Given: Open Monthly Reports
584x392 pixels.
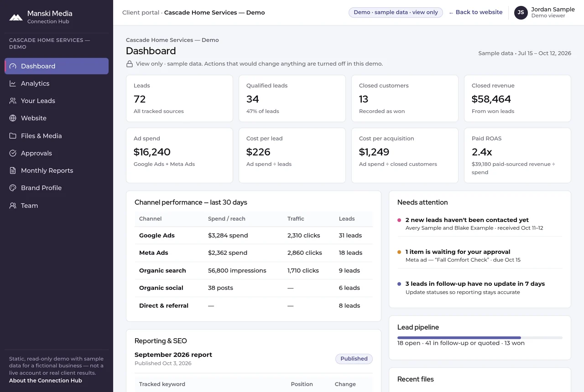Looking at the screenshot, I should pyautogui.click(x=57, y=170).
